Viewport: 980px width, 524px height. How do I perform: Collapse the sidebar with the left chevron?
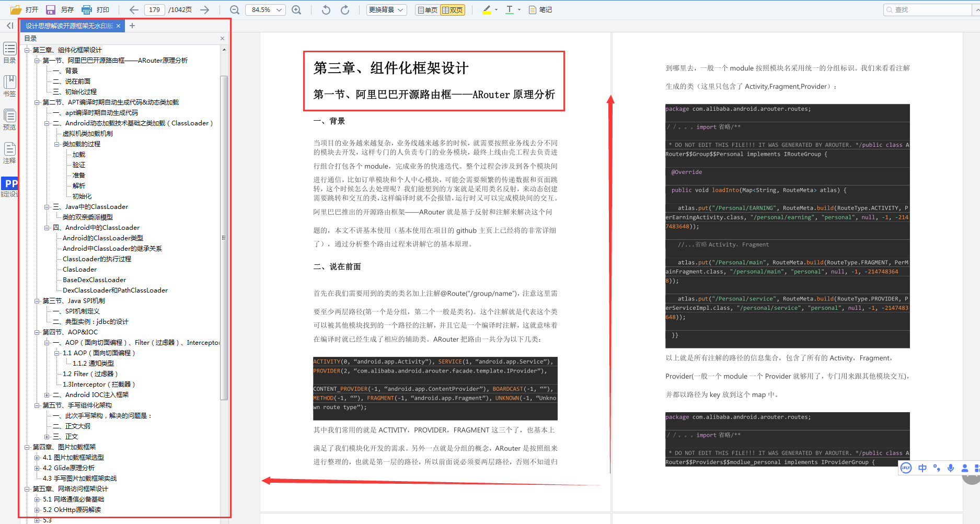point(10,26)
